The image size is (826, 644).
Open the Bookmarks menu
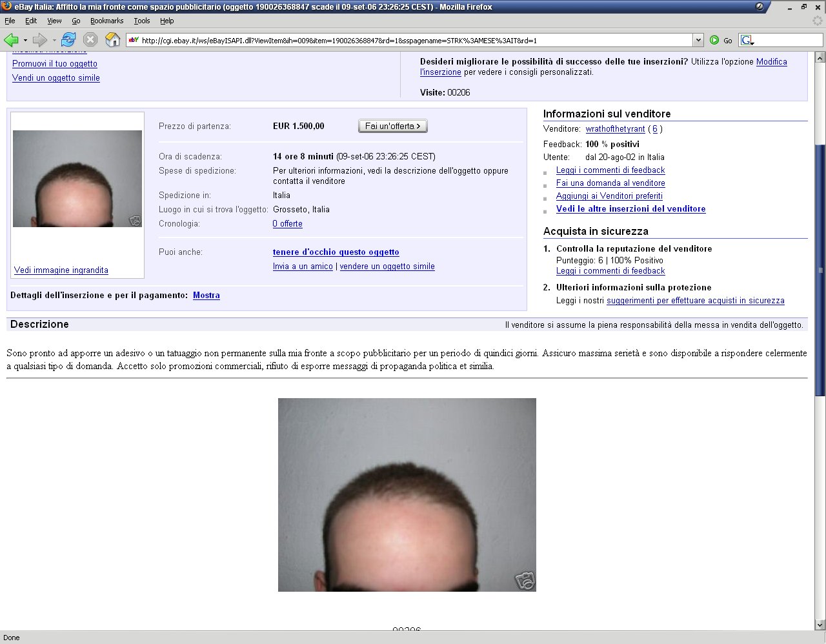(106, 21)
